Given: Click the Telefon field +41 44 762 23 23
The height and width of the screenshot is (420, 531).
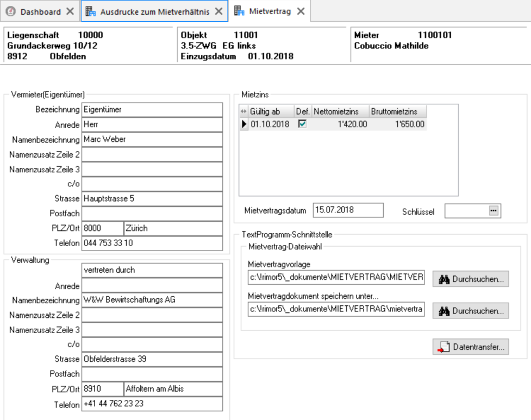Looking at the screenshot, I should click(x=152, y=404).
